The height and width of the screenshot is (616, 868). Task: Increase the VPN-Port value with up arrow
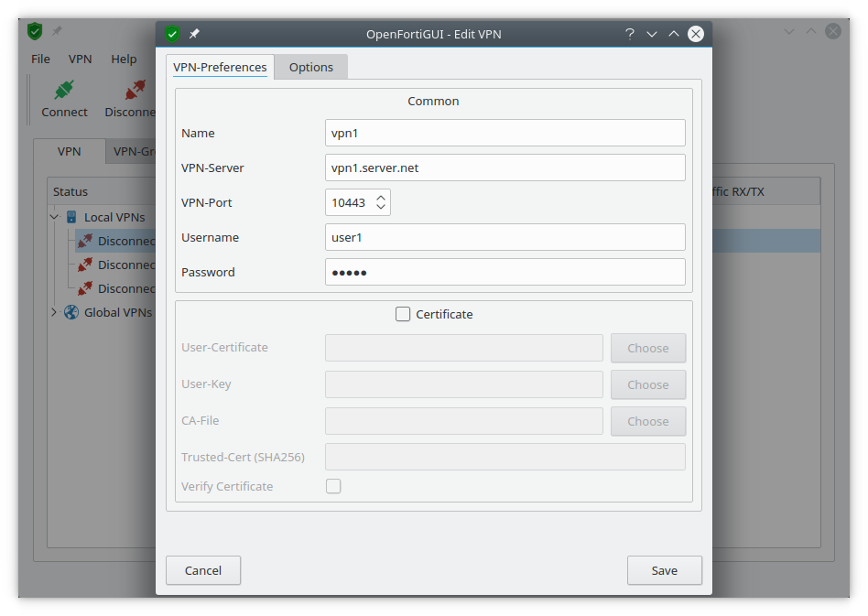[x=381, y=197]
